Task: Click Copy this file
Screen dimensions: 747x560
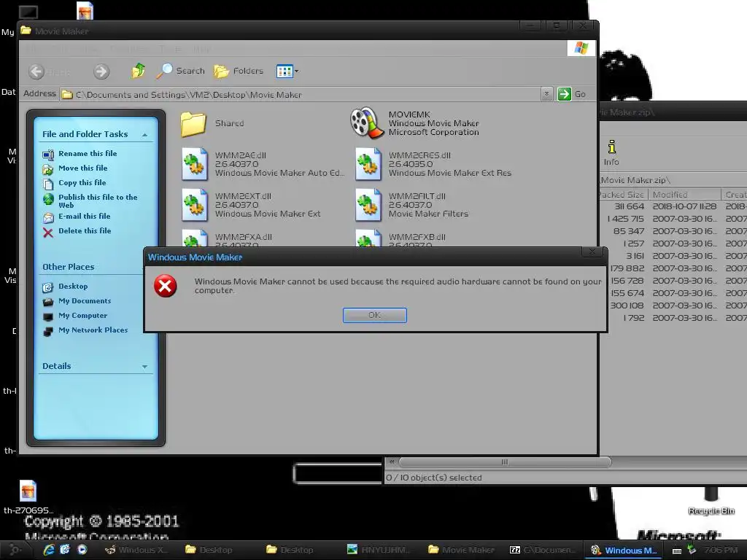Action: pyautogui.click(x=82, y=182)
